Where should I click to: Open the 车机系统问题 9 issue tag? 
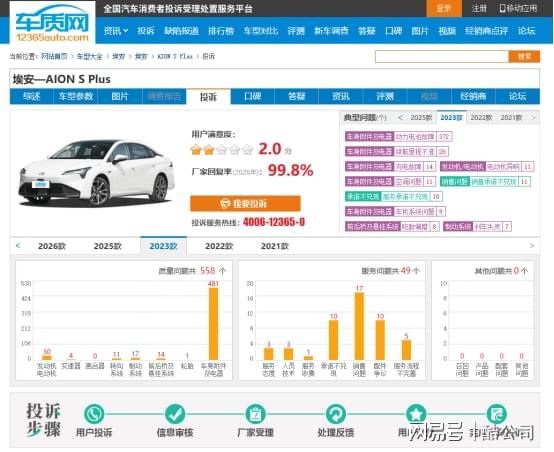point(395,212)
